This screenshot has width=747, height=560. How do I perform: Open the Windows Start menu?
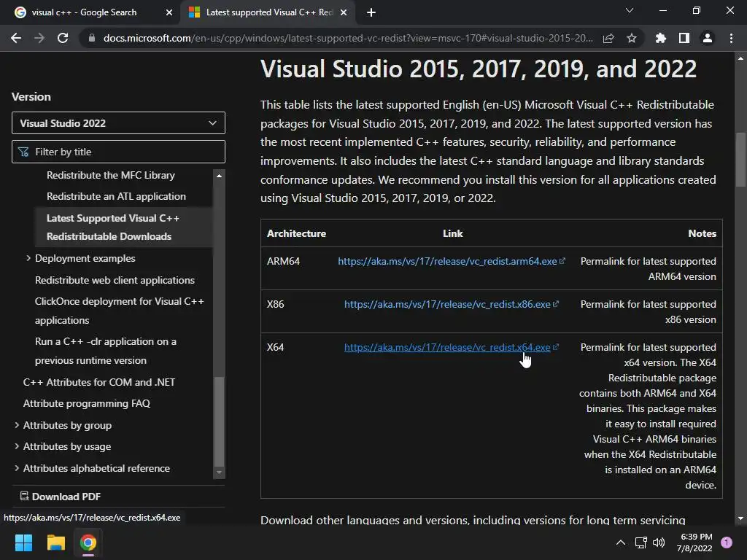pyautogui.click(x=23, y=542)
